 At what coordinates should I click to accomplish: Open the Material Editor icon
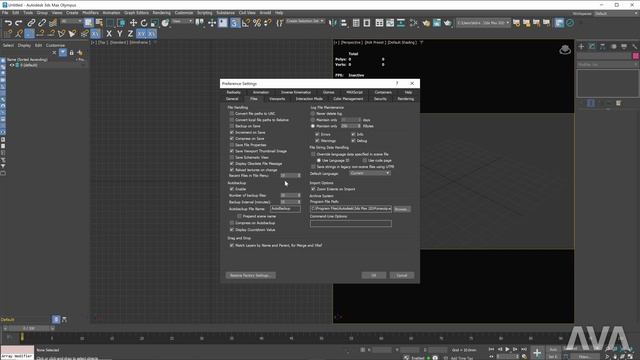coord(413,23)
